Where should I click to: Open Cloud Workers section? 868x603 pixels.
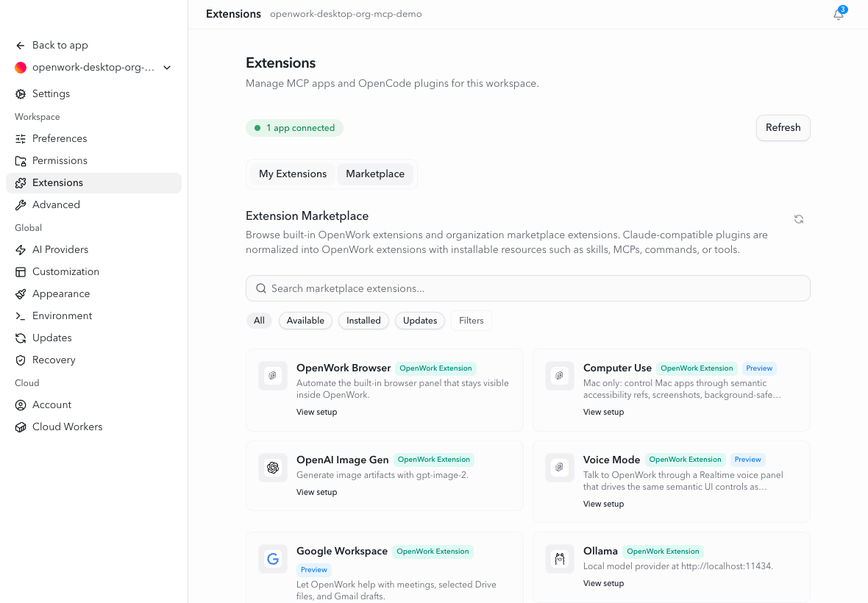click(93, 427)
